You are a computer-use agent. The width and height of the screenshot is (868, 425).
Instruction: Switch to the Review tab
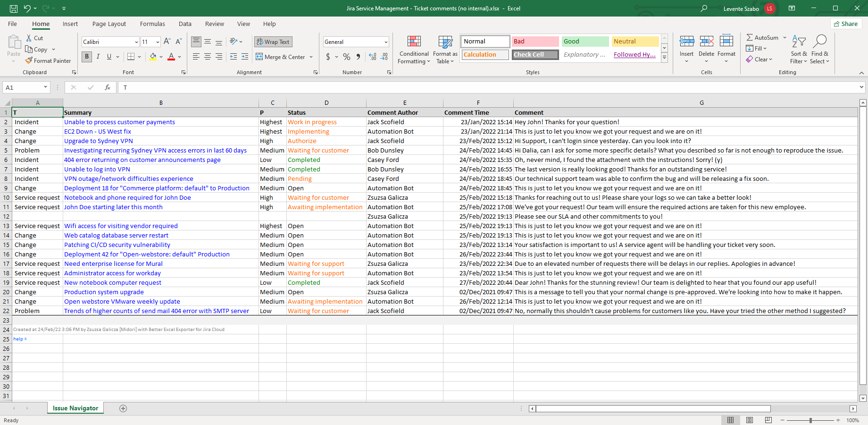coord(215,24)
